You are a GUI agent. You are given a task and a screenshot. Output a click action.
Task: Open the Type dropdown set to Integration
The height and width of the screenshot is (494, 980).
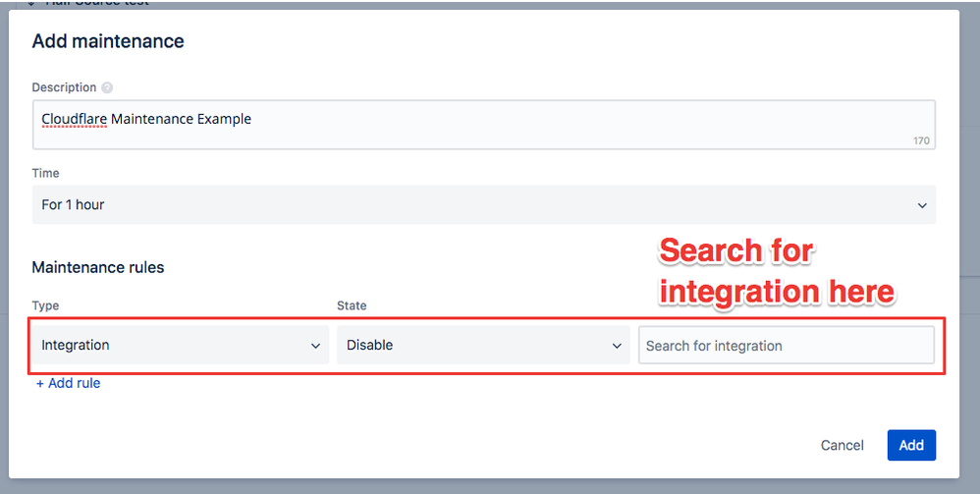click(181, 345)
